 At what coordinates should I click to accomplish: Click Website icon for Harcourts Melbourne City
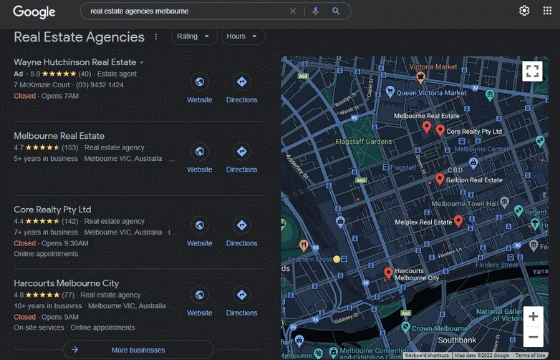coord(200,295)
